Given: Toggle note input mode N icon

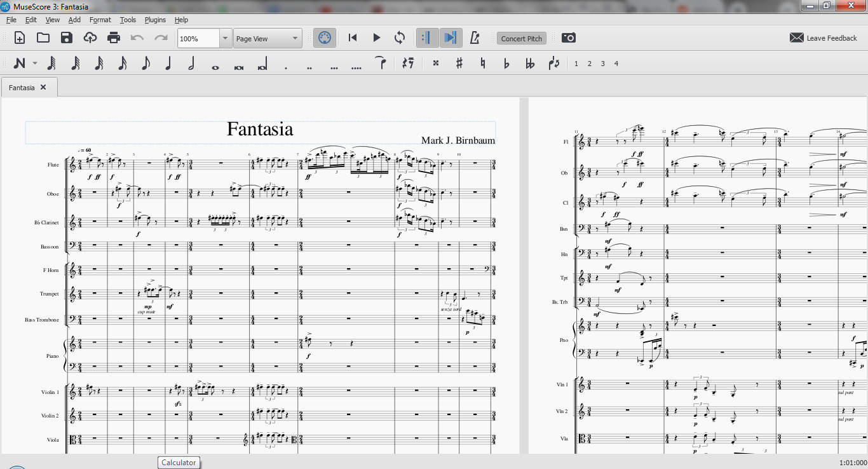Looking at the screenshot, I should [x=20, y=64].
